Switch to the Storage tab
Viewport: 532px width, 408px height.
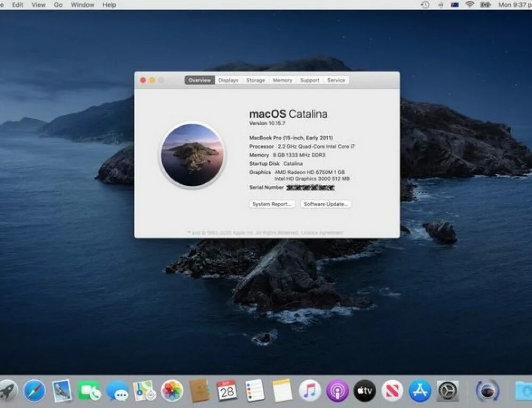click(255, 80)
